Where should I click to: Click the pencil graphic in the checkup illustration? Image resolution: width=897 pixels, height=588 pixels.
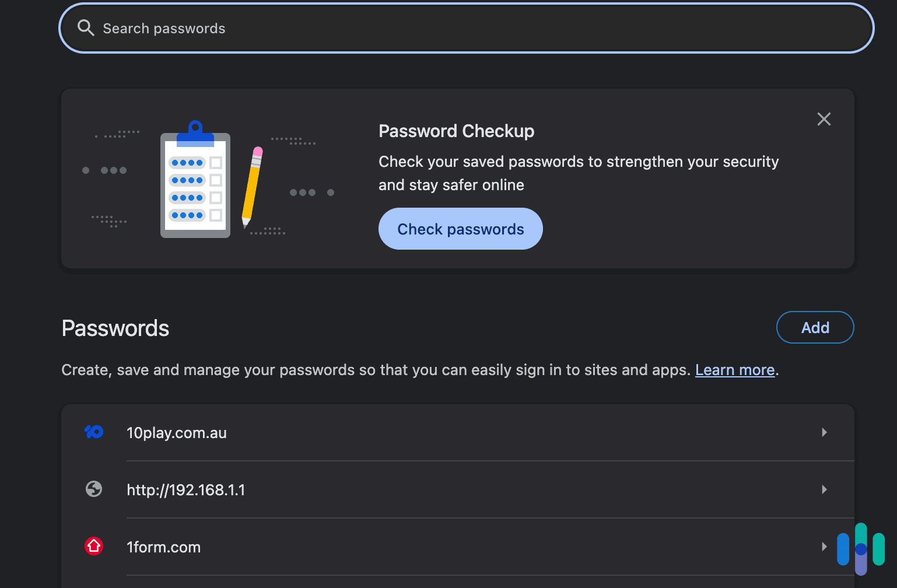pos(255,187)
